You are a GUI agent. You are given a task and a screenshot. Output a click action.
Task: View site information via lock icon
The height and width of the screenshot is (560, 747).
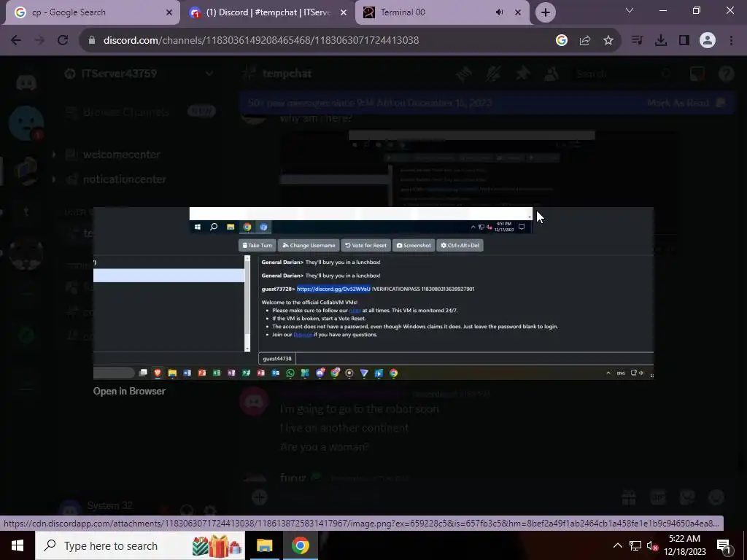point(92,41)
